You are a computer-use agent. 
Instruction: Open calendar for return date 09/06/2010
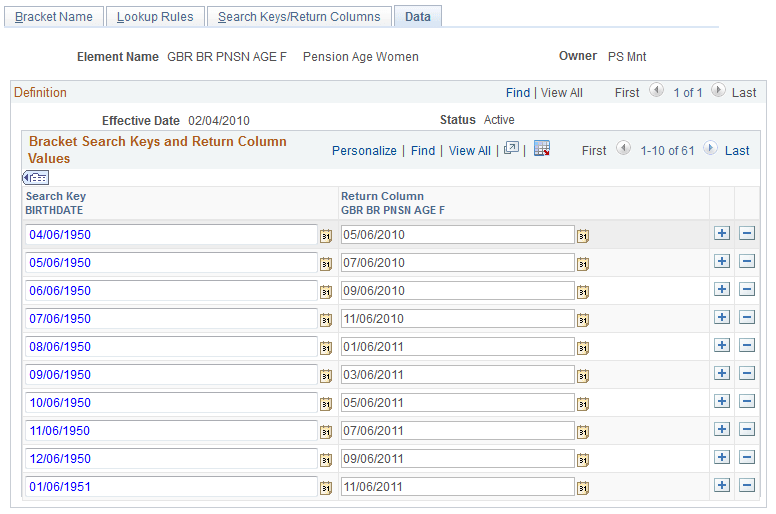click(x=582, y=292)
